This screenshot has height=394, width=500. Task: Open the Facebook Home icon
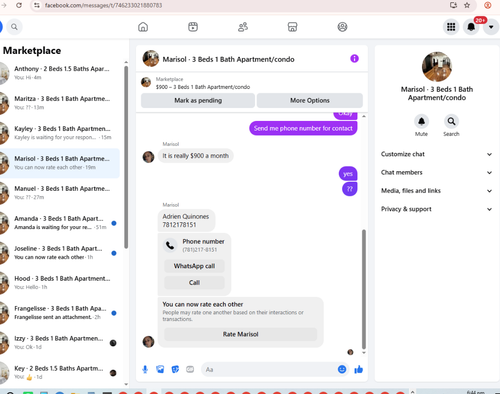pyautogui.click(x=143, y=27)
